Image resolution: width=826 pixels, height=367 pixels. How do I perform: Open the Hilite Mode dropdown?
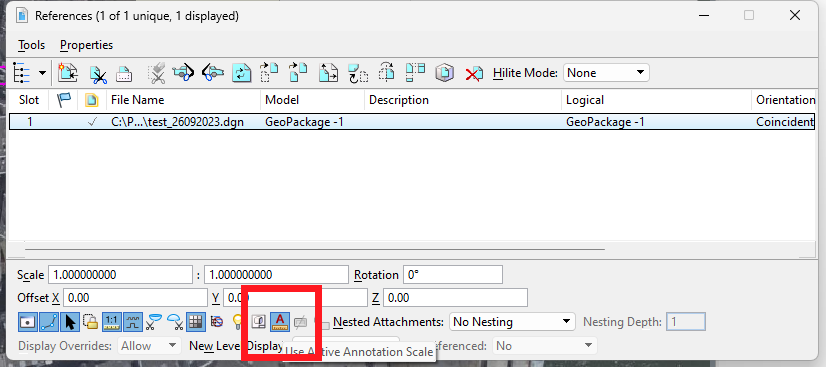click(x=606, y=73)
